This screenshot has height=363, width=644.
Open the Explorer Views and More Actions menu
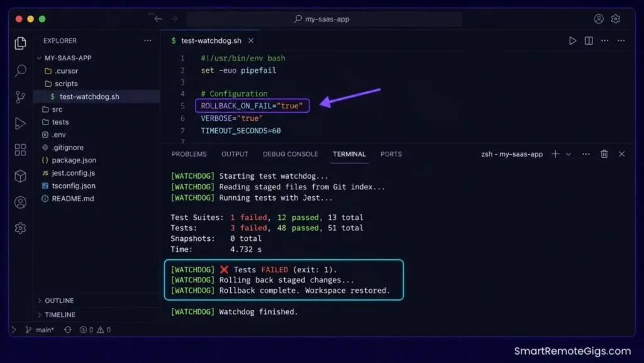[147, 41]
